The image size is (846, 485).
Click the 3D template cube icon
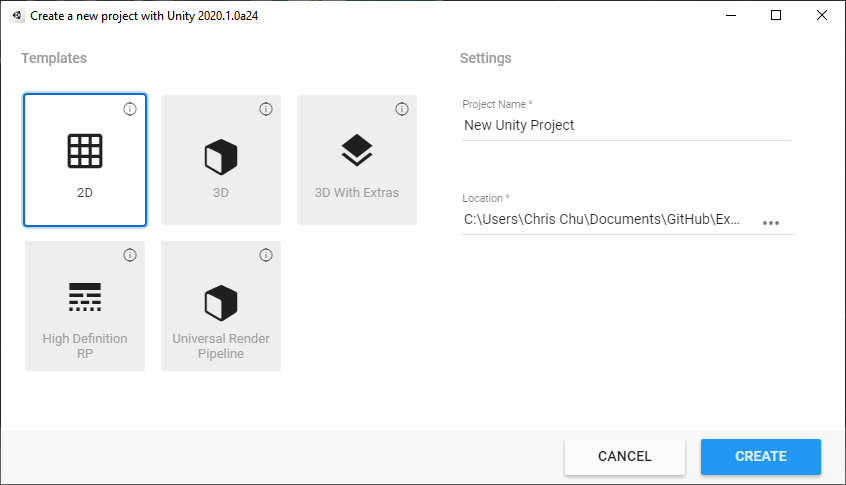[x=221, y=157]
